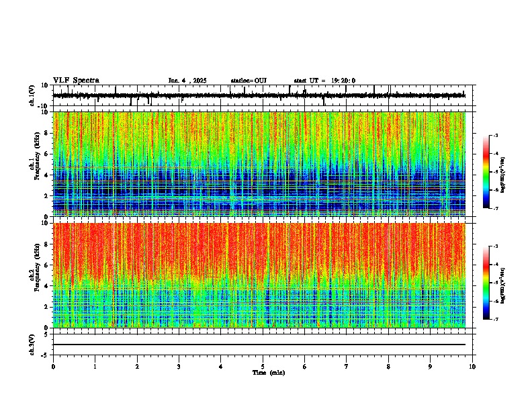Click the "Time (min)" x-axis label
This screenshot has width=532, height=411.
pyautogui.click(x=269, y=373)
